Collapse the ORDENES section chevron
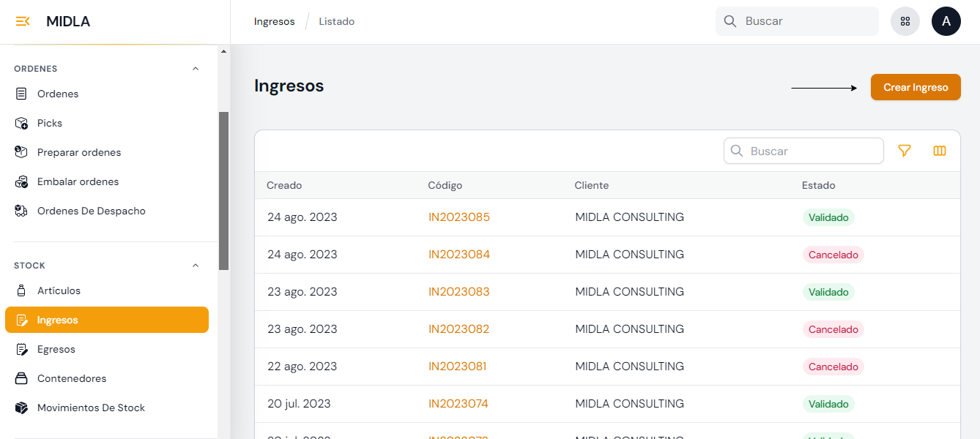The width and height of the screenshot is (980, 439). click(196, 69)
